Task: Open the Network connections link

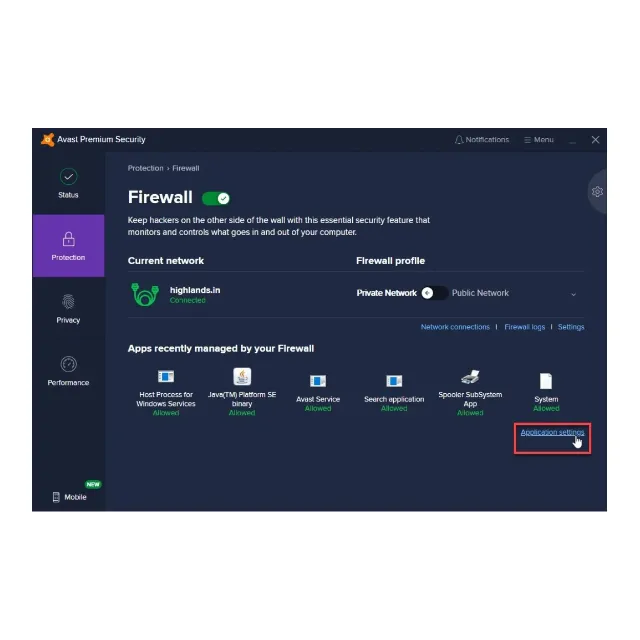Action: [x=455, y=327]
